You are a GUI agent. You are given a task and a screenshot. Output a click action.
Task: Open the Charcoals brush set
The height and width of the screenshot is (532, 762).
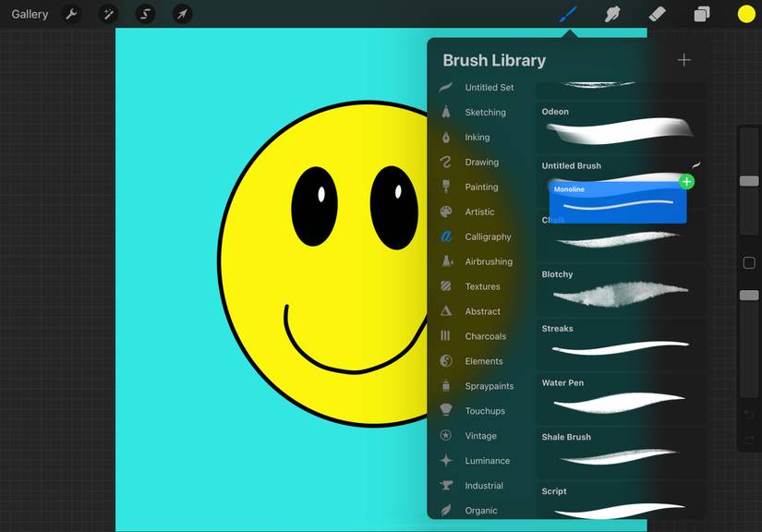click(x=477, y=336)
